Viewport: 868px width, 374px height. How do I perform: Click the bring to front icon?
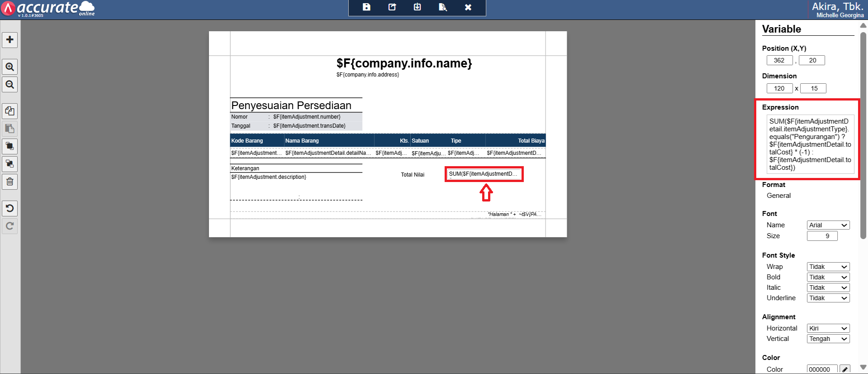click(x=10, y=146)
